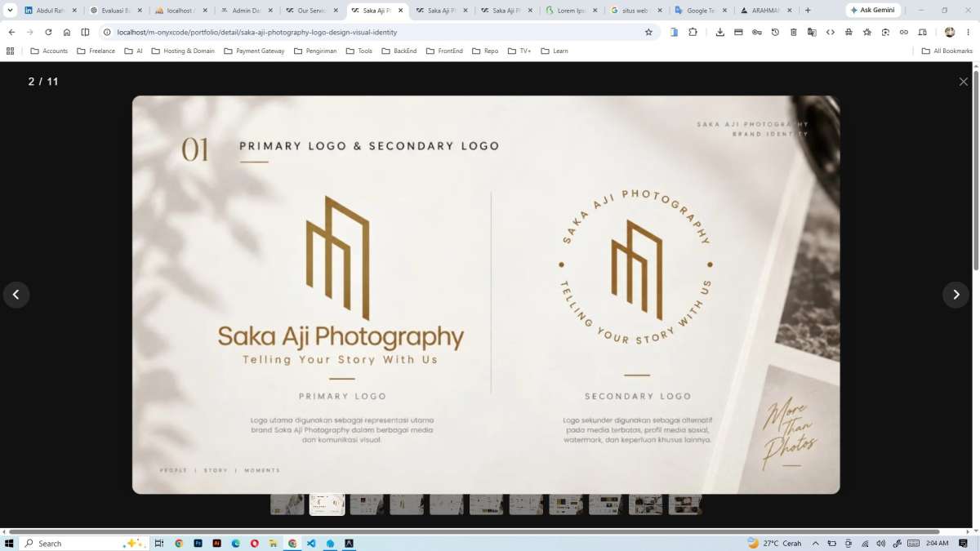
Task: Open the Payment Gateway bookmark folder
Action: [x=254, y=51]
